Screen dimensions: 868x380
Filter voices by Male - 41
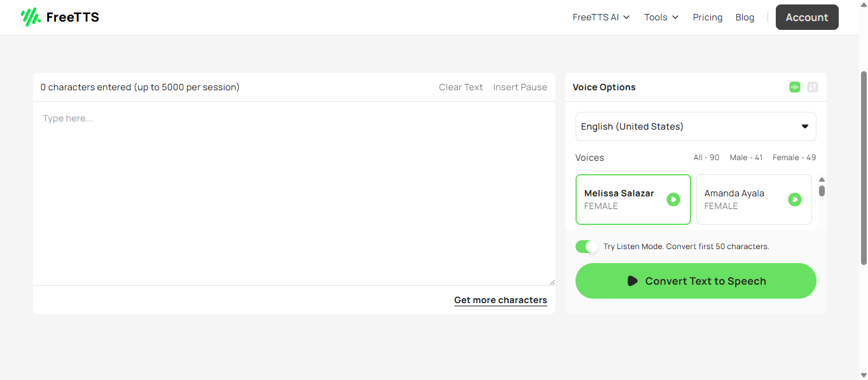746,158
